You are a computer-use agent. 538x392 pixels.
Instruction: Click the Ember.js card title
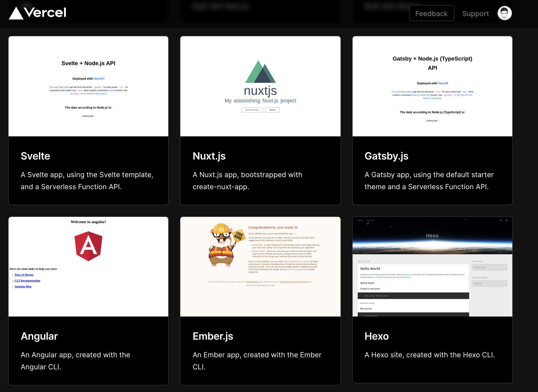pos(213,336)
